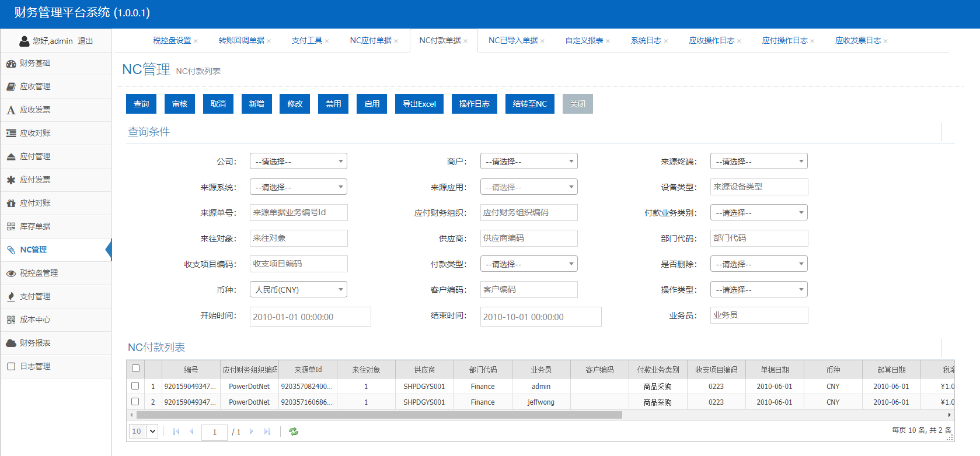Click the 支付管理 sidebar icon
Image resolution: width=980 pixels, height=456 pixels.
(11, 297)
